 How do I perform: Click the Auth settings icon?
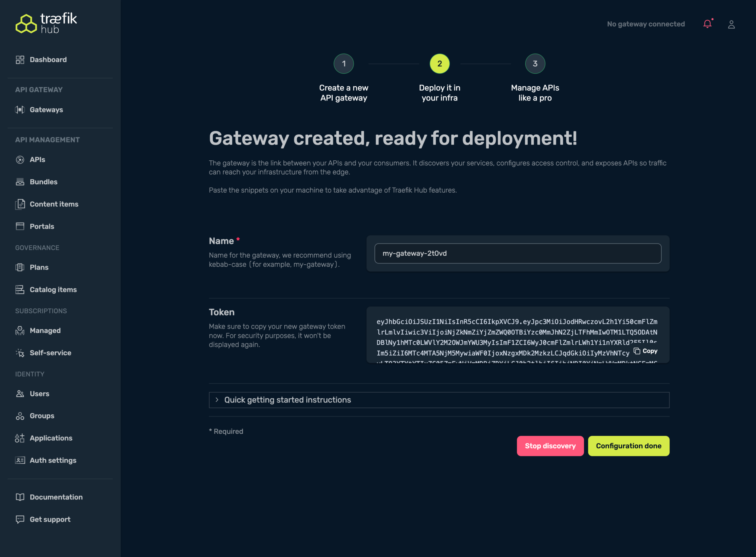coord(20,460)
